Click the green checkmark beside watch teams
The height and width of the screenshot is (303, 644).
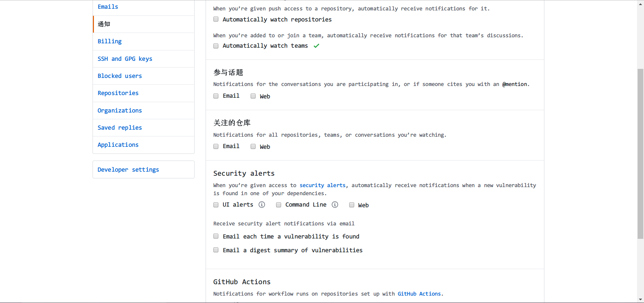pyautogui.click(x=316, y=46)
